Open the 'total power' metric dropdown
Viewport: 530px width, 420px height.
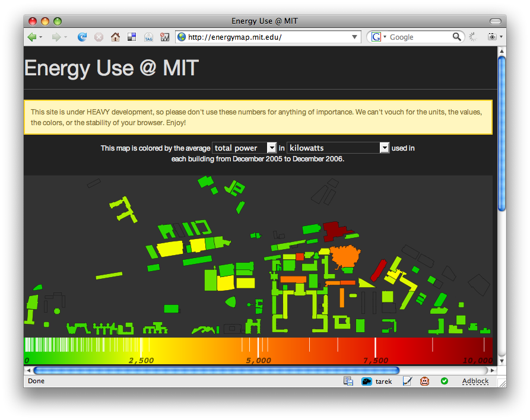[245, 148]
